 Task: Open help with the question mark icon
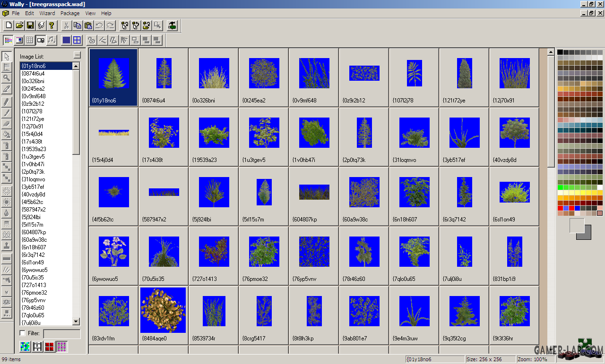click(52, 25)
